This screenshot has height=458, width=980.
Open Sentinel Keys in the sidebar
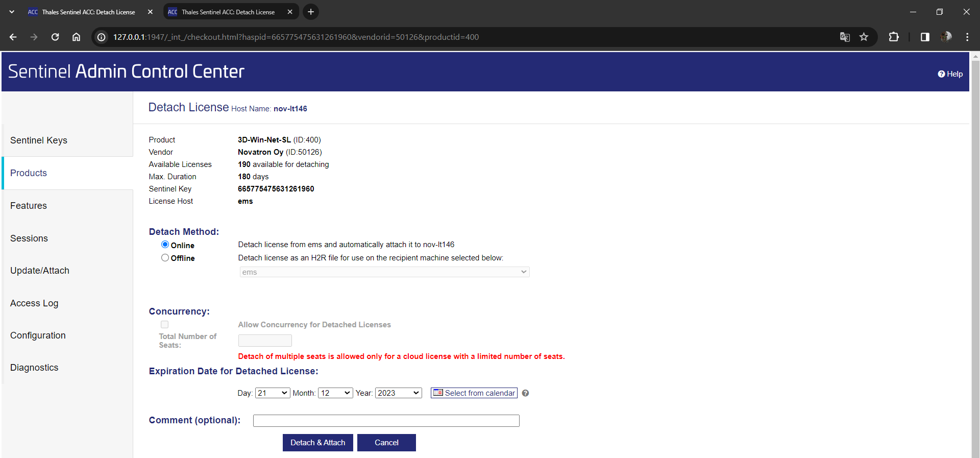(39, 140)
